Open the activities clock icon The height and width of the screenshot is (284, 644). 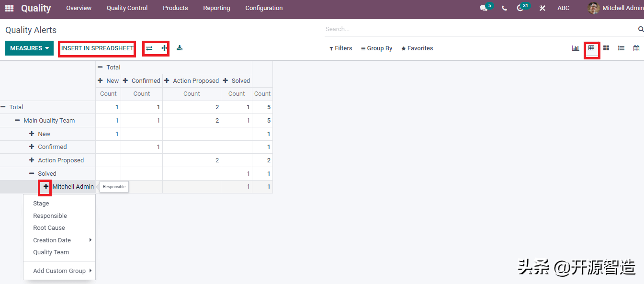coord(520,8)
